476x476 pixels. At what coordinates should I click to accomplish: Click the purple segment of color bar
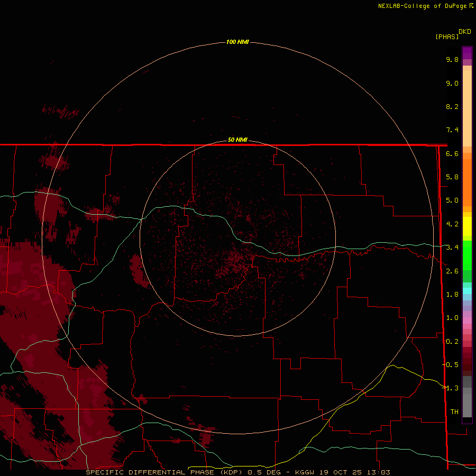click(467, 53)
